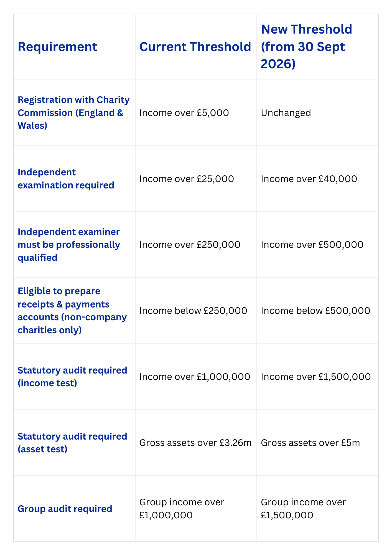
Task: Click the 'Income over £5,000' cell
Action: coord(184,113)
